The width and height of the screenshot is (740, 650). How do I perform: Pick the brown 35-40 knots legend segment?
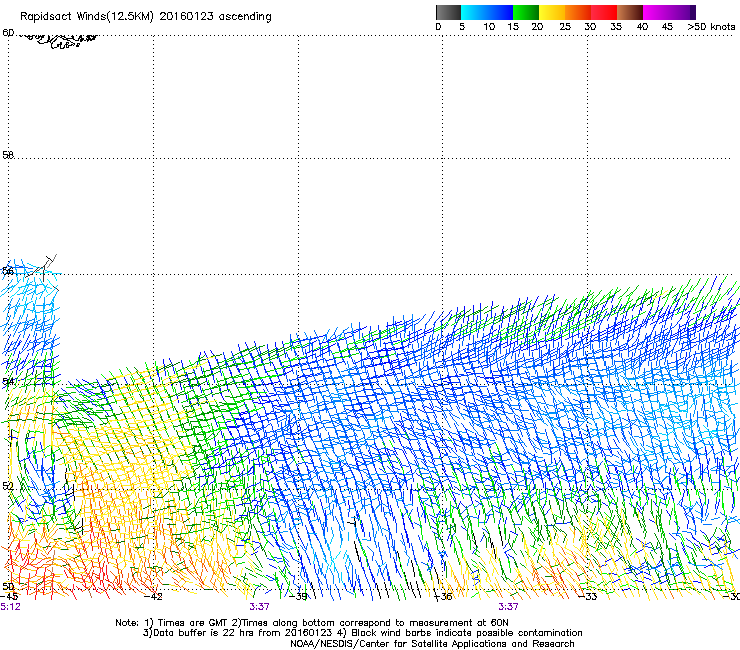(630, 12)
